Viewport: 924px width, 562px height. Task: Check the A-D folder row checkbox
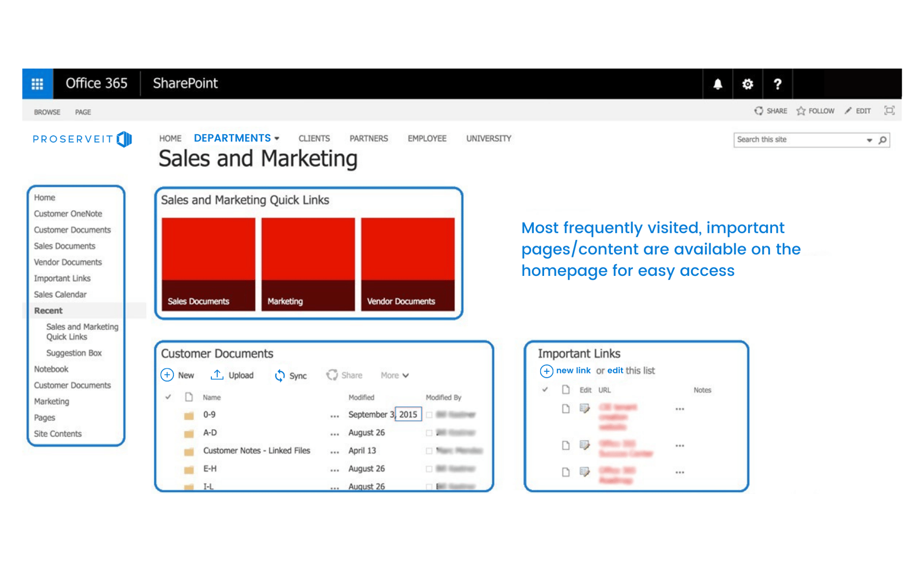click(428, 433)
